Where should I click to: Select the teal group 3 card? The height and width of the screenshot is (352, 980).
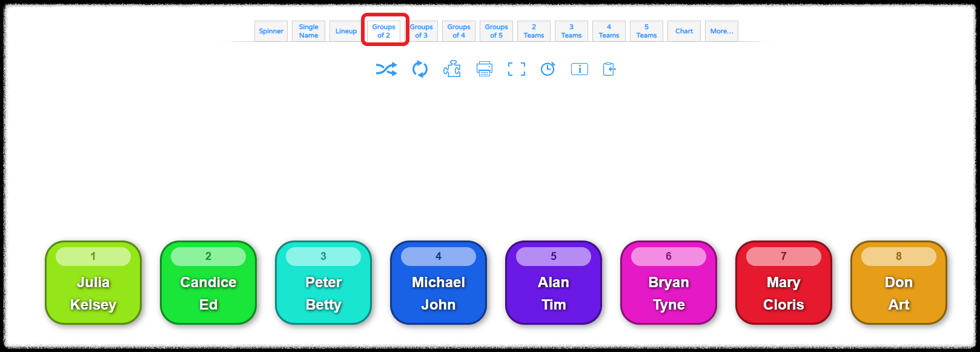pos(323,282)
